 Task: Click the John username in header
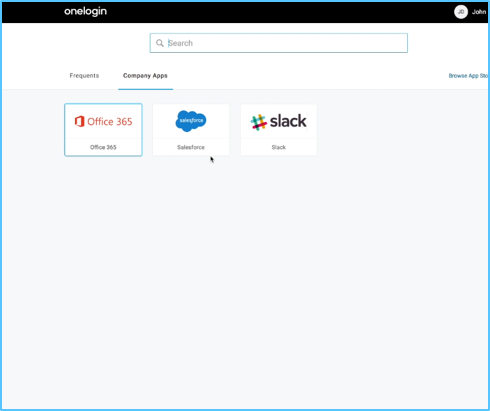point(479,12)
